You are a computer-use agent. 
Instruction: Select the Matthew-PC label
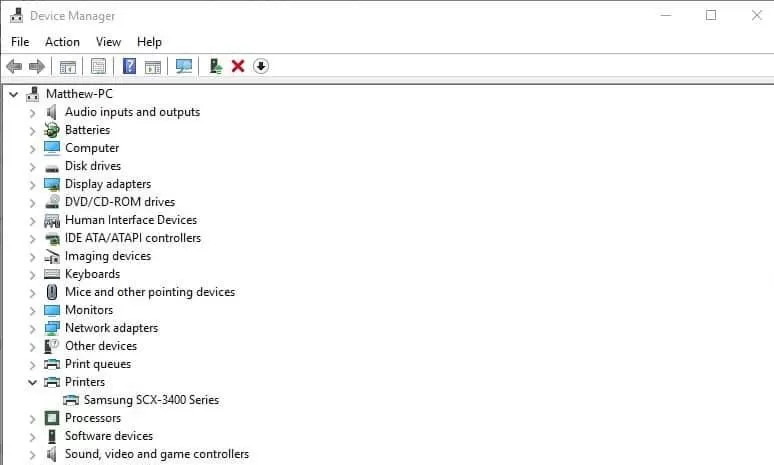coord(79,94)
